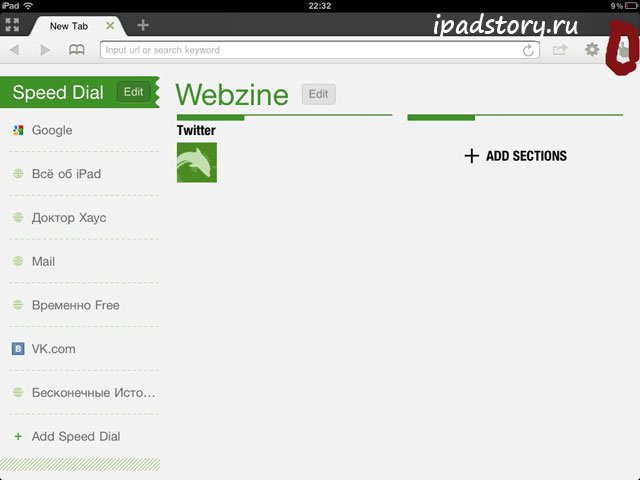Toggle fullscreen mode with the arrows icon
Screen dimensions: 640x480
click(x=12, y=25)
